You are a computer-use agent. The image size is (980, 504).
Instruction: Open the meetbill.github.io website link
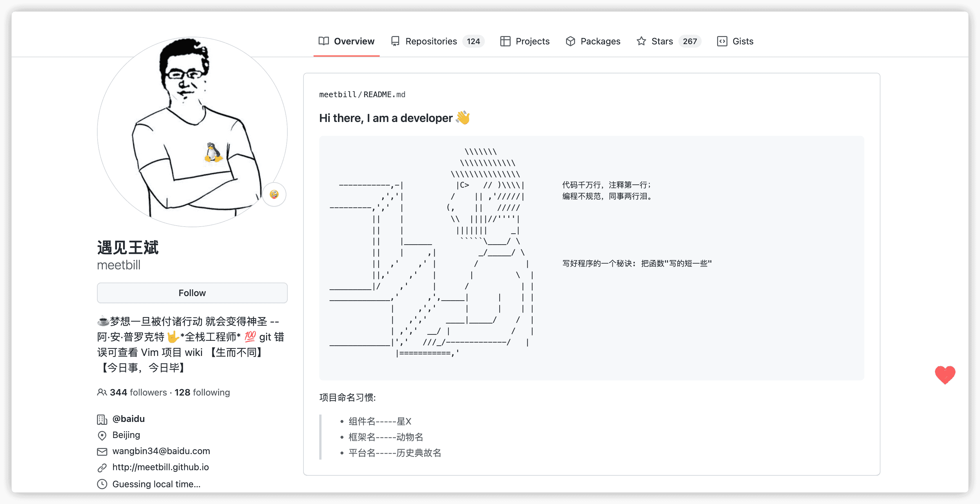point(160,467)
